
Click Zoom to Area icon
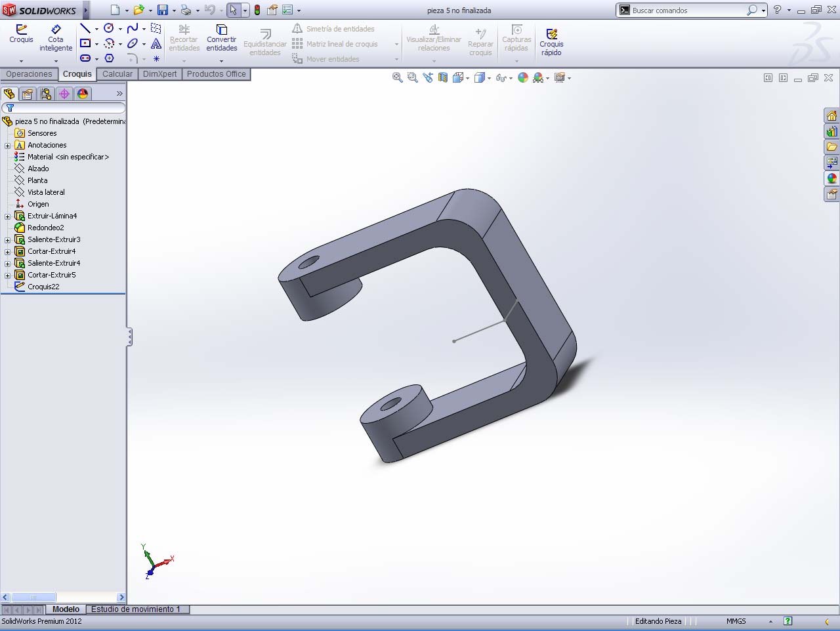(412, 77)
